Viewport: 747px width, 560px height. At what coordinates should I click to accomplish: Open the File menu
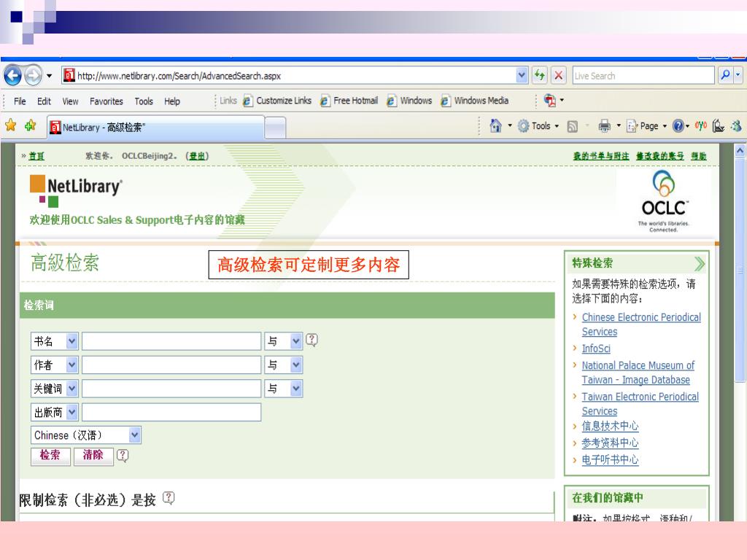click(20, 101)
